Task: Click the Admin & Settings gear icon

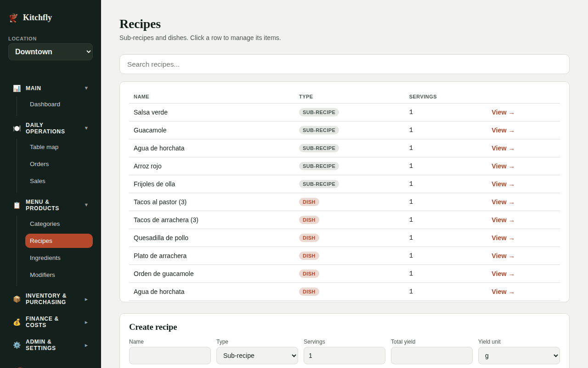Action: click(17, 345)
